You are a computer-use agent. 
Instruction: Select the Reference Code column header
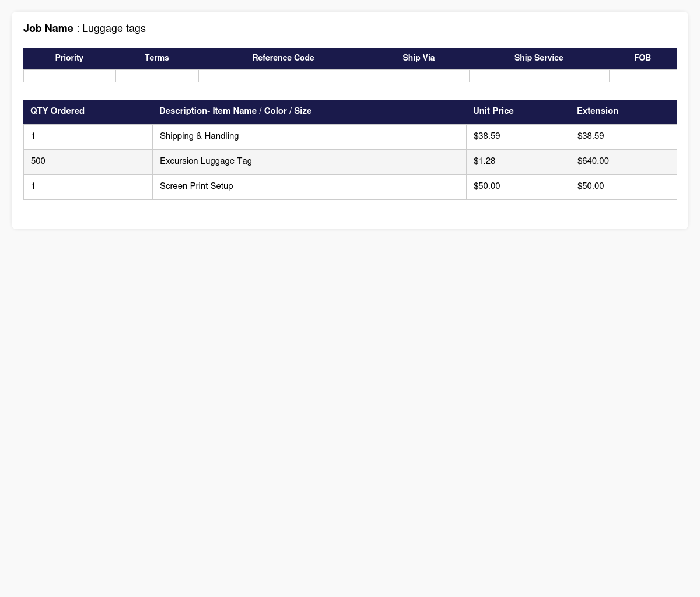(x=283, y=58)
